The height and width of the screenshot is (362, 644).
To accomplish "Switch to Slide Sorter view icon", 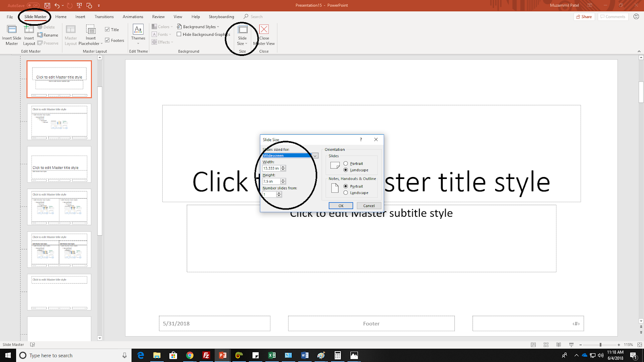I will pyautogui.click(x=546, y=345).
